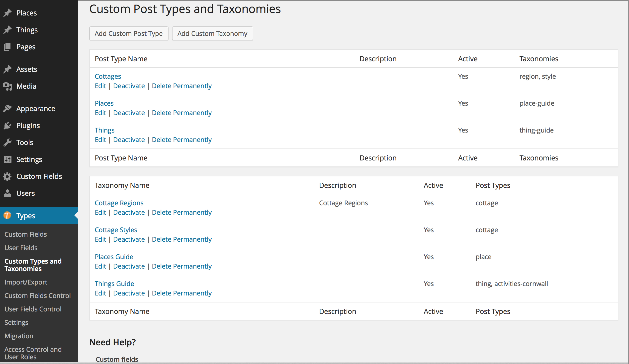The image size is (629, 364).
Task: Open the top-level Custom Fields menu
Action: pyautogui.click(x=39, y=176)
